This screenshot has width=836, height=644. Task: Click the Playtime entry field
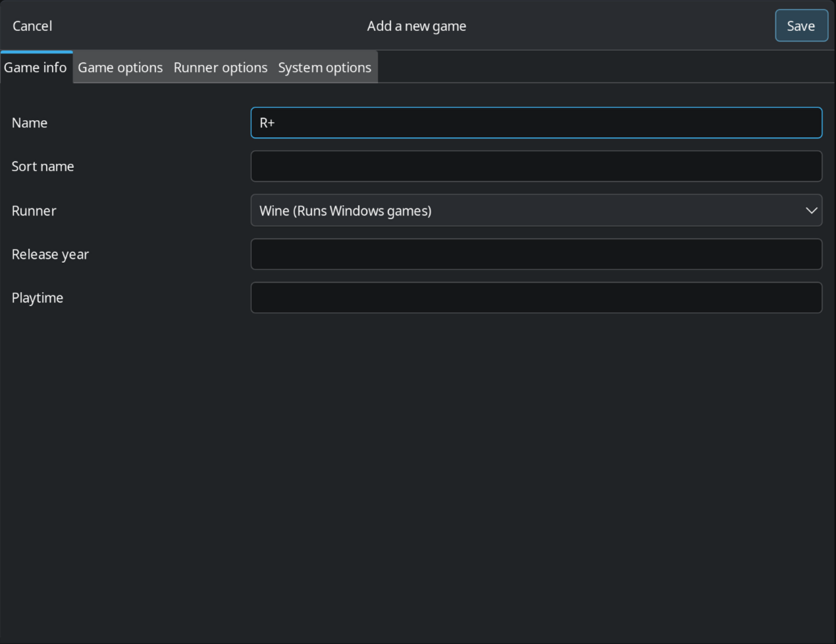(x=536, y=298)
